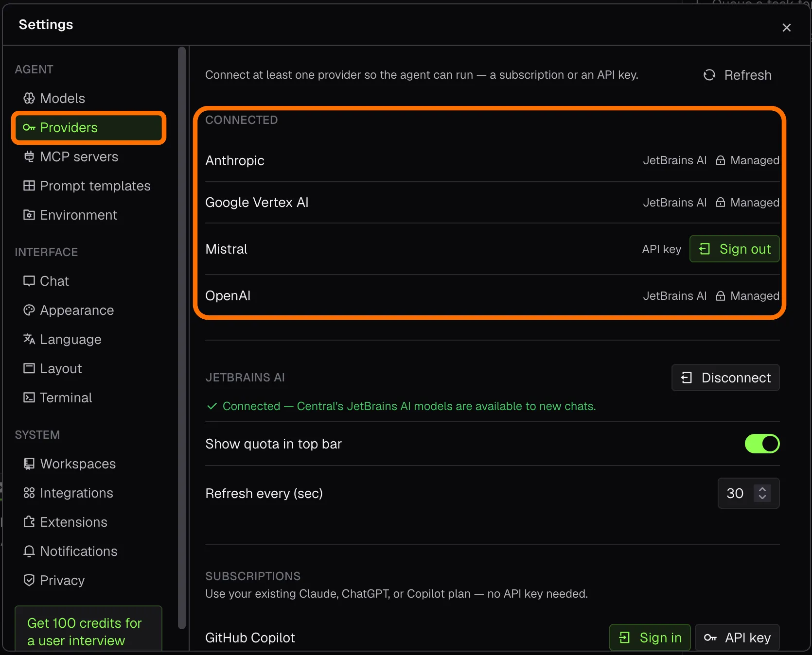
Task: Decrease the Refresh every (sec) value
Action: point(762,497)
